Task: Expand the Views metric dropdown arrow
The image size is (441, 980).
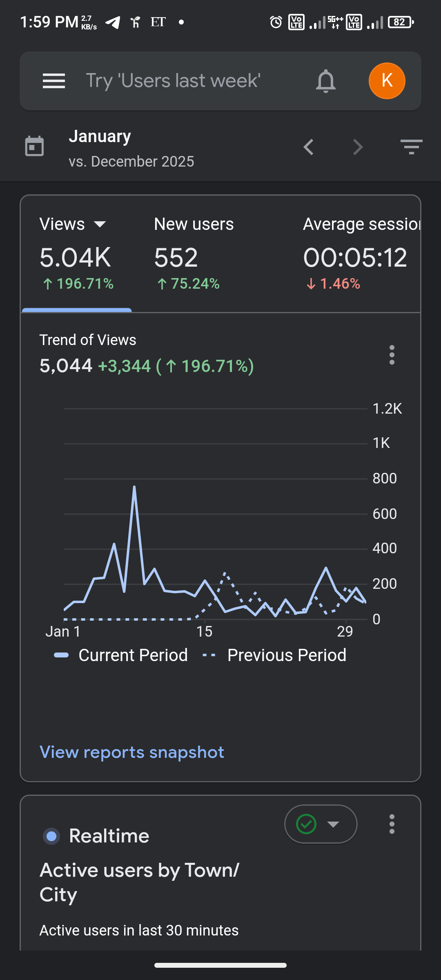Action: click(x=100, y=224)
